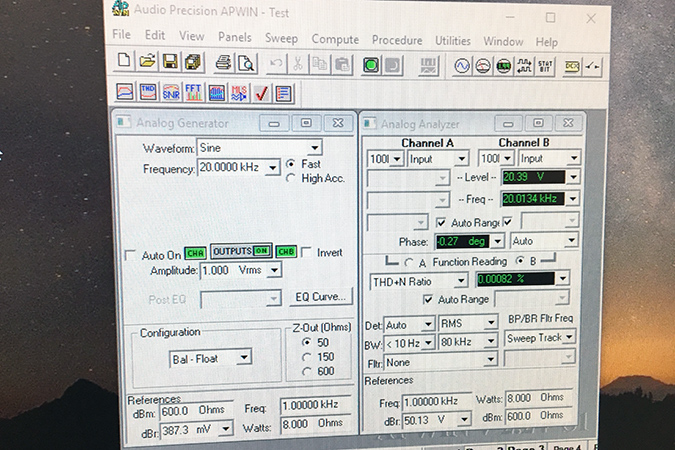Select the 600 Ohms Z-Out option
This screenshot has height=450, width=675.
point(305,372)
